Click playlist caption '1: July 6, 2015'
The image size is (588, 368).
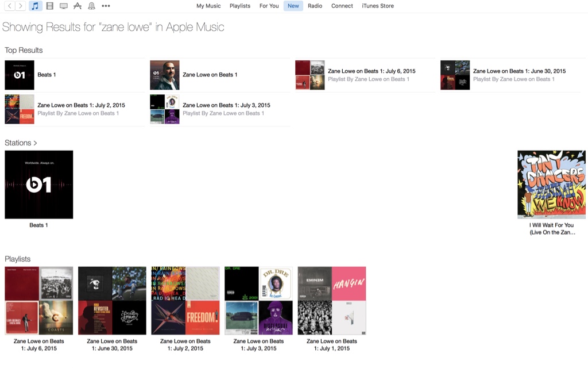click(x=39, y=348)
